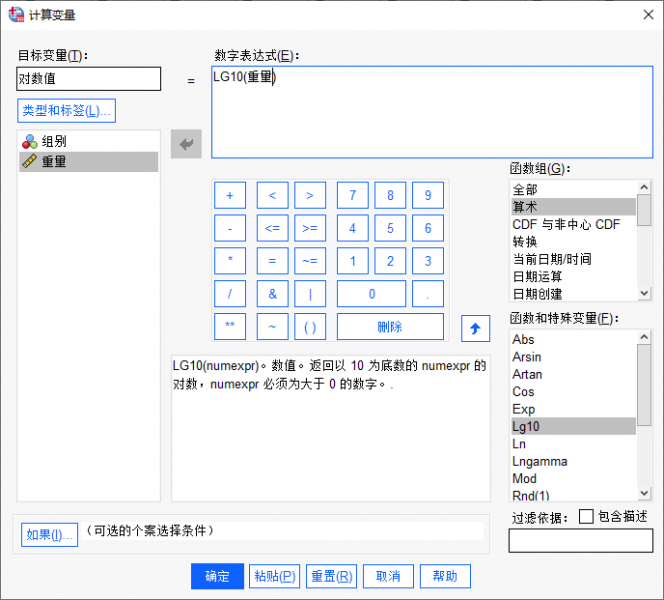Screen dimensions: 664x600
Task: Click keypad number 1
Action: click(353, 261)
